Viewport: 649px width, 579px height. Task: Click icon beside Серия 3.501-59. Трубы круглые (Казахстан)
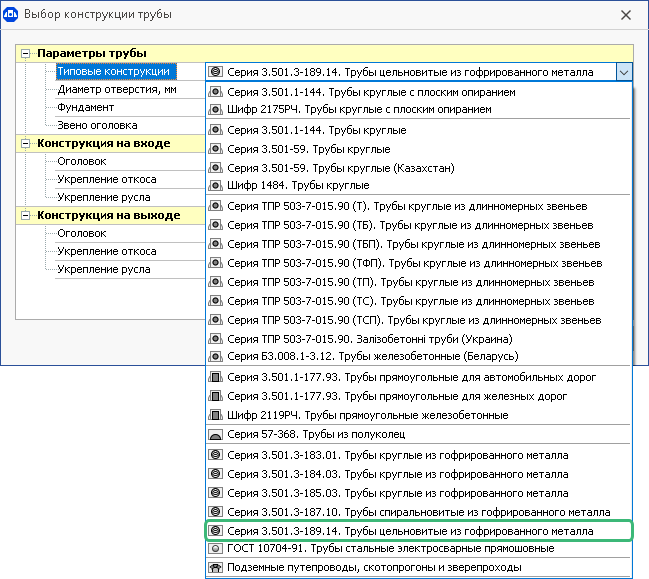coord(215,168)
